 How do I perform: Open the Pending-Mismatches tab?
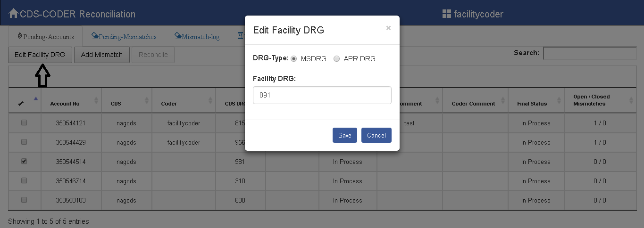tap(124, 36)
